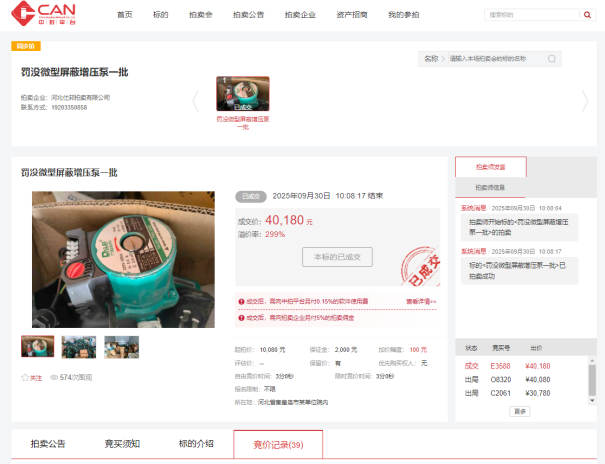This screenshot has height=464, width=605.
Task: Expand 查看详情>> fee details
Action: (421, 301)
